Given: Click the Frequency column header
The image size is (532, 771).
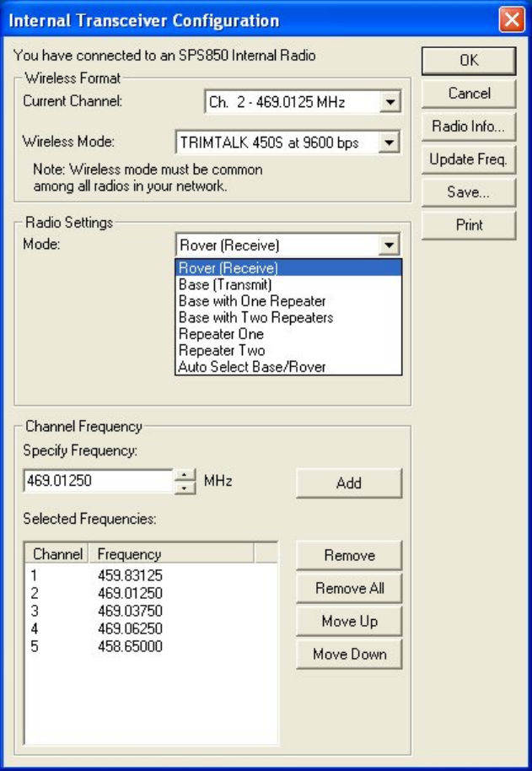Looking at the screenshot, I should tap(171, 554).
